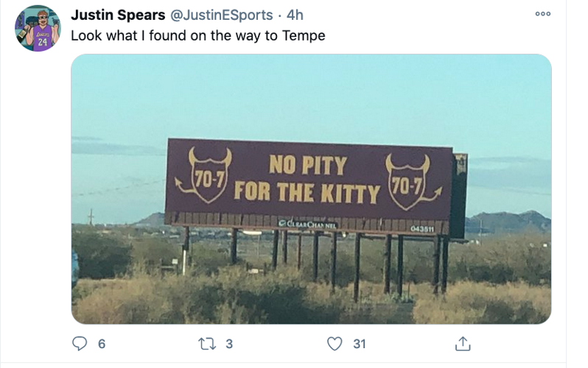Open the share icon under the tweet
This screenshot has height=368, width=588.
pos(463,343)
